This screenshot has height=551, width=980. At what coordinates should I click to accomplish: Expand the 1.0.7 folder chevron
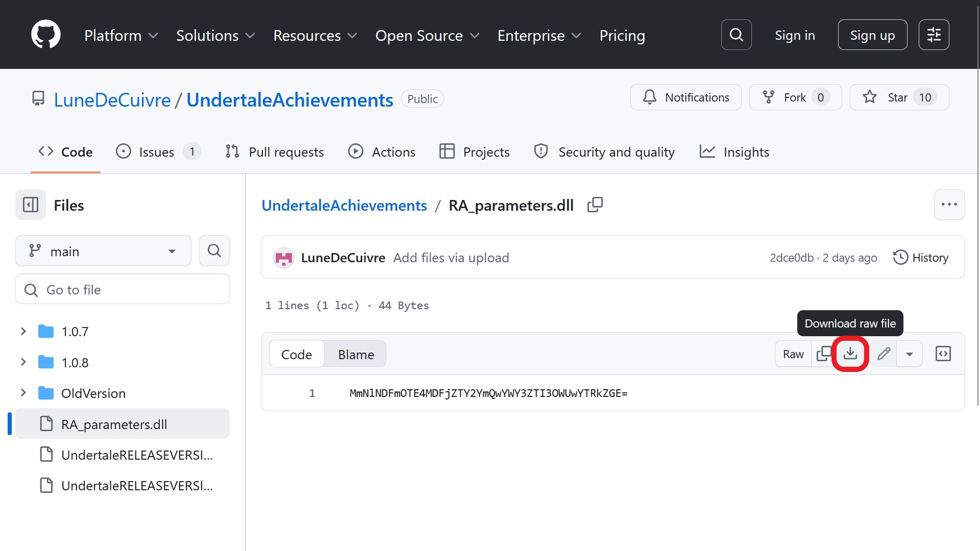pos(23,332)
